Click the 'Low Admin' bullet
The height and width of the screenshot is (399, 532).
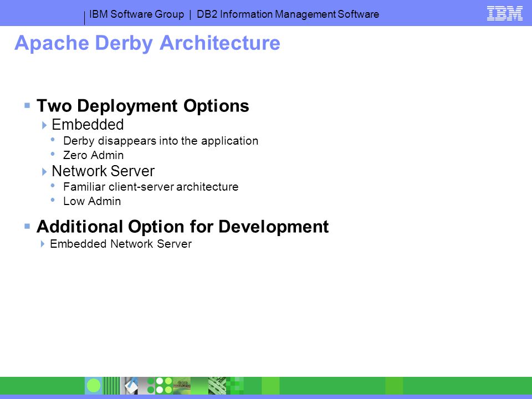tap(92, 201)
